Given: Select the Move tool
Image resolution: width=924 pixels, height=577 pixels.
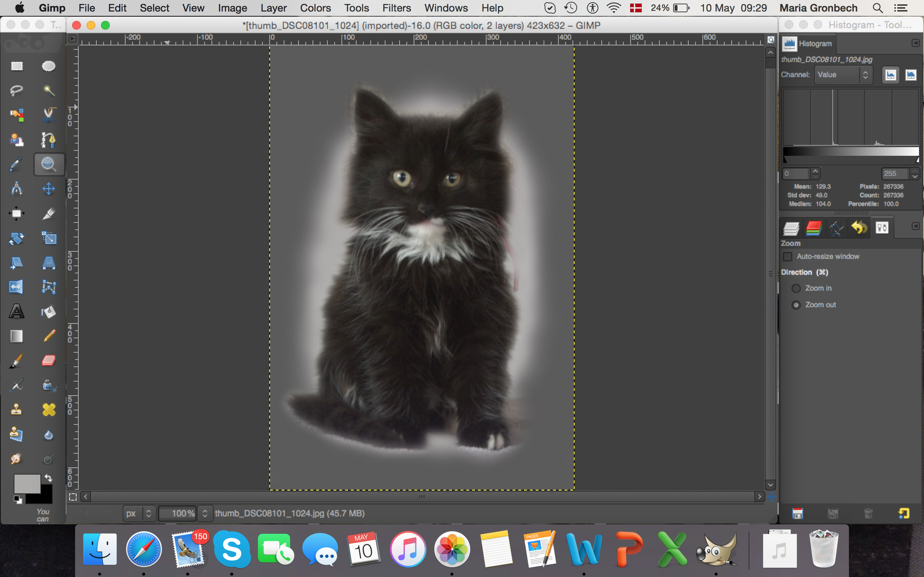Looking at the screenshot, I should pos(48,189).
